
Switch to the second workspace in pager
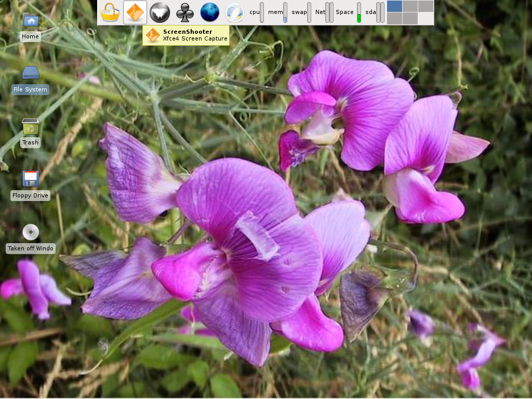coord(410,6)
